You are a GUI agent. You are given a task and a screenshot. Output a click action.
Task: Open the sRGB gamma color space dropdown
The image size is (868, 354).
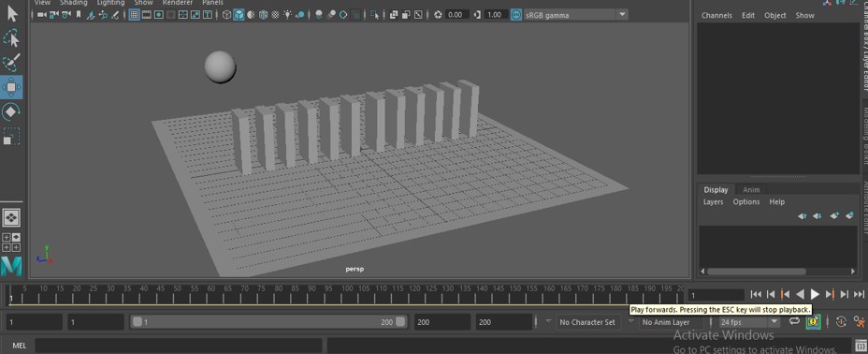tap(576, 15)
